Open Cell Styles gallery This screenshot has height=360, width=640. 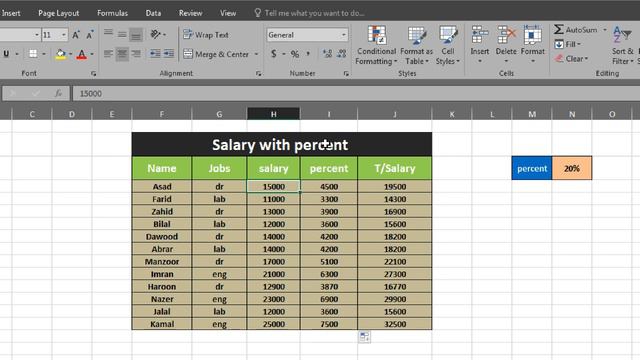click(x=448, y=45)
